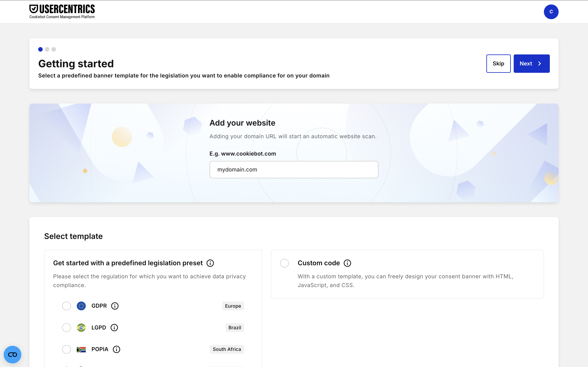Select the GDPR radio button

66,306
